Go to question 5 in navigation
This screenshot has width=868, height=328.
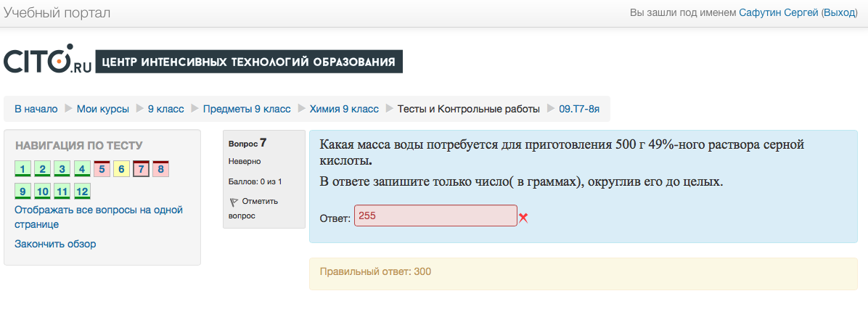tap(102, 169)
